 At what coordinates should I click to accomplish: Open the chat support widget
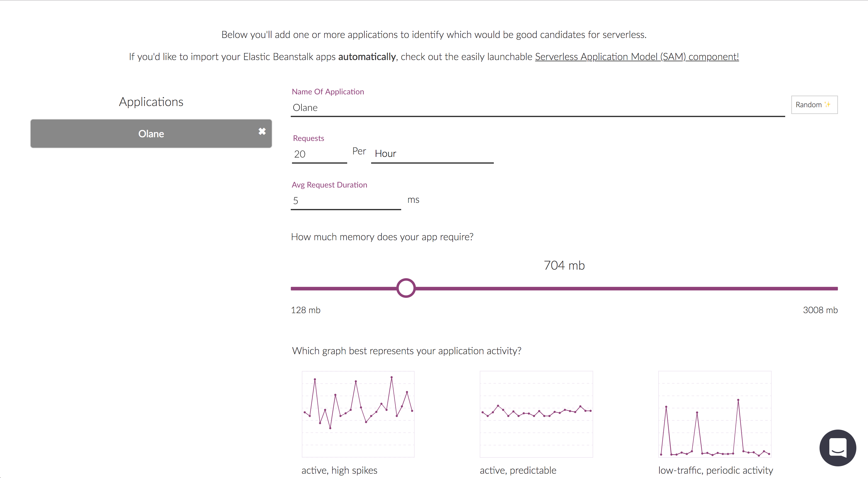pos(837,447)
